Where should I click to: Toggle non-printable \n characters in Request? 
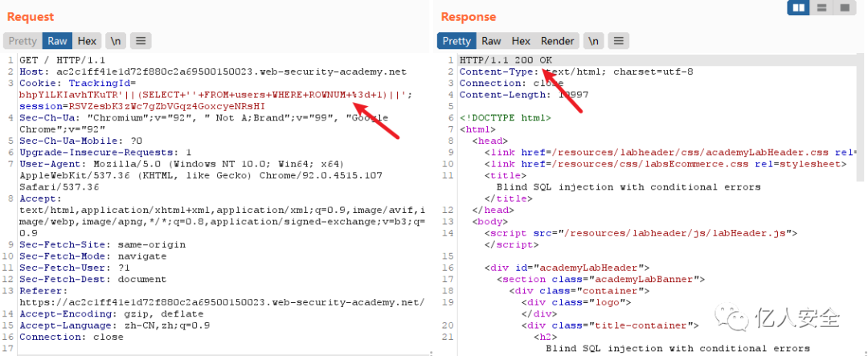(116, 41)
